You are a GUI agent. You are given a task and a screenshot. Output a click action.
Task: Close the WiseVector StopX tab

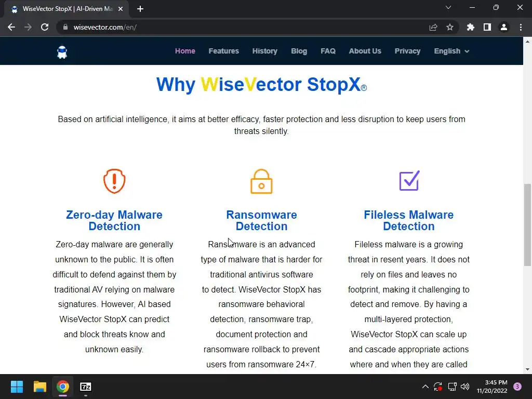point(121,9)
